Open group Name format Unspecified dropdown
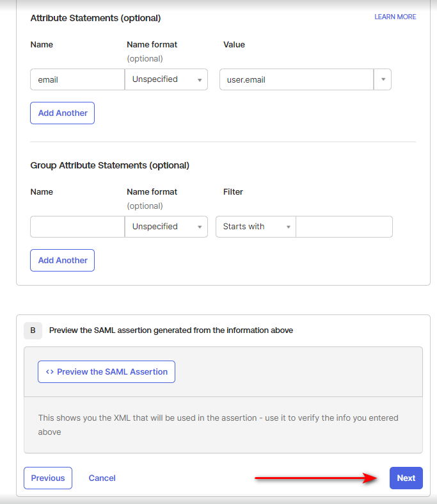 pos(166,227)
